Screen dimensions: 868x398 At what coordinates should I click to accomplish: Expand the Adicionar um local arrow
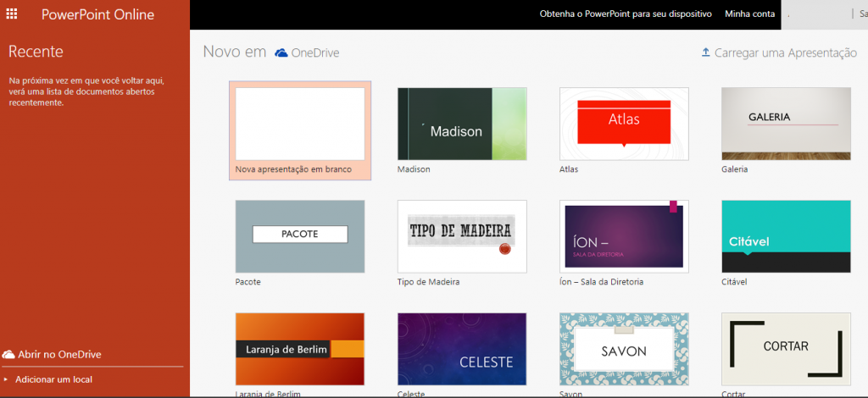tap(6, 379)
